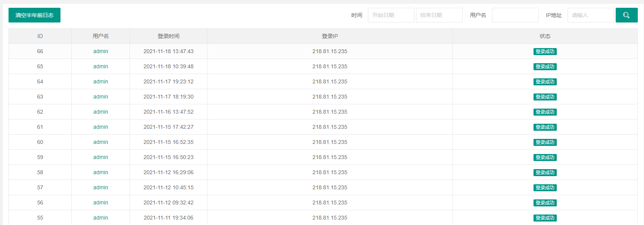Screen dimensions: 644x225
Task: Select IP 218.81.15.235 in row 58
Action: pyautogui.click(x=330, y=172)
